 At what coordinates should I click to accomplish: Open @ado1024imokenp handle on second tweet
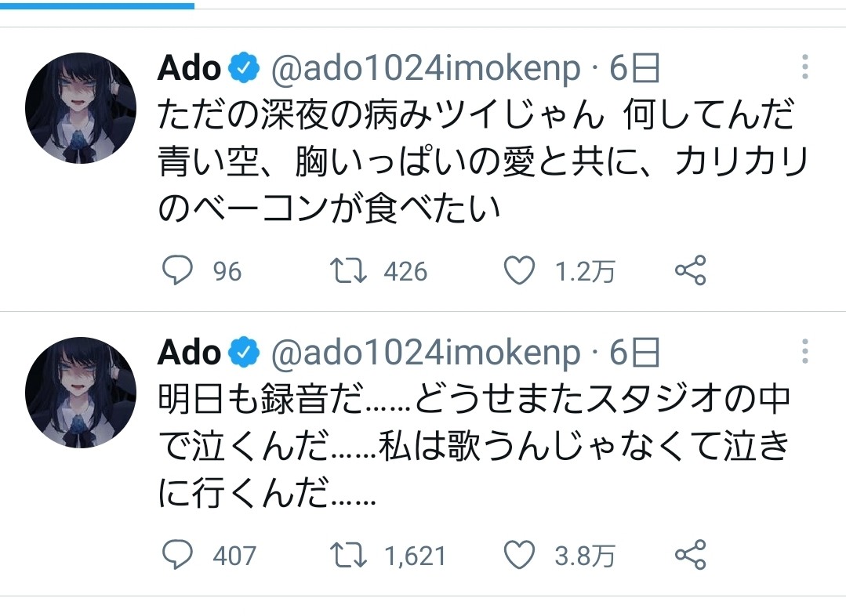point(426,353)
